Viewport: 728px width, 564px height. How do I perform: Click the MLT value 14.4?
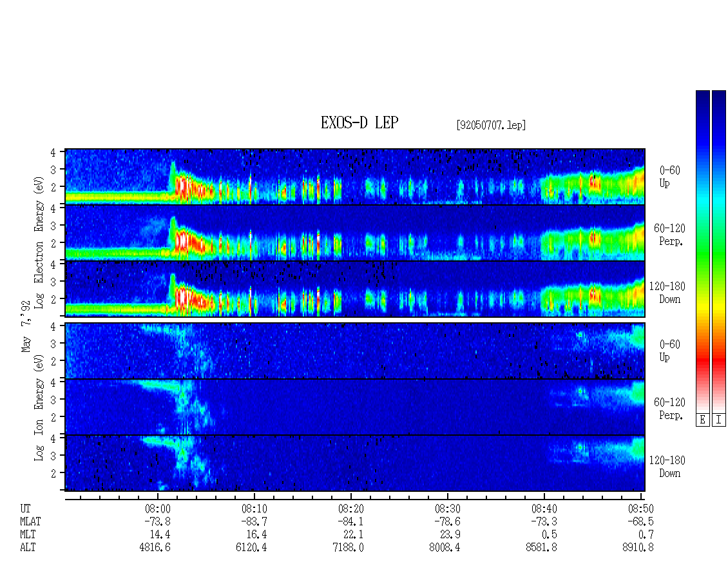point(160,535)
